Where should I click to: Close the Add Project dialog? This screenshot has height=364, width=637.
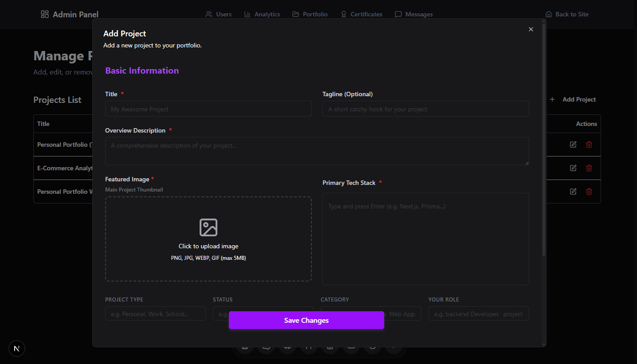click(531, 29)
